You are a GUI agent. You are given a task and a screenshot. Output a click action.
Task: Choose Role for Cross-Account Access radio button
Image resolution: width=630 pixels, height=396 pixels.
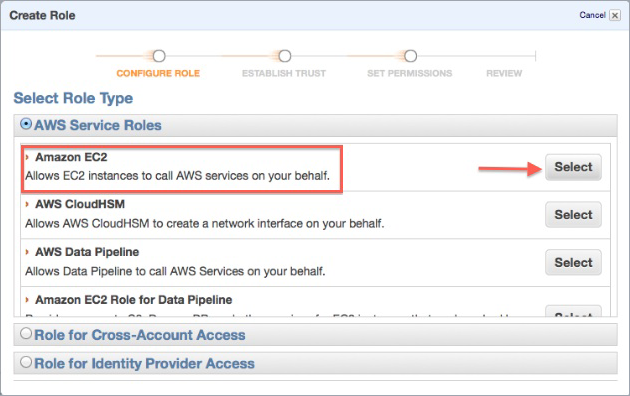point(26,333)
